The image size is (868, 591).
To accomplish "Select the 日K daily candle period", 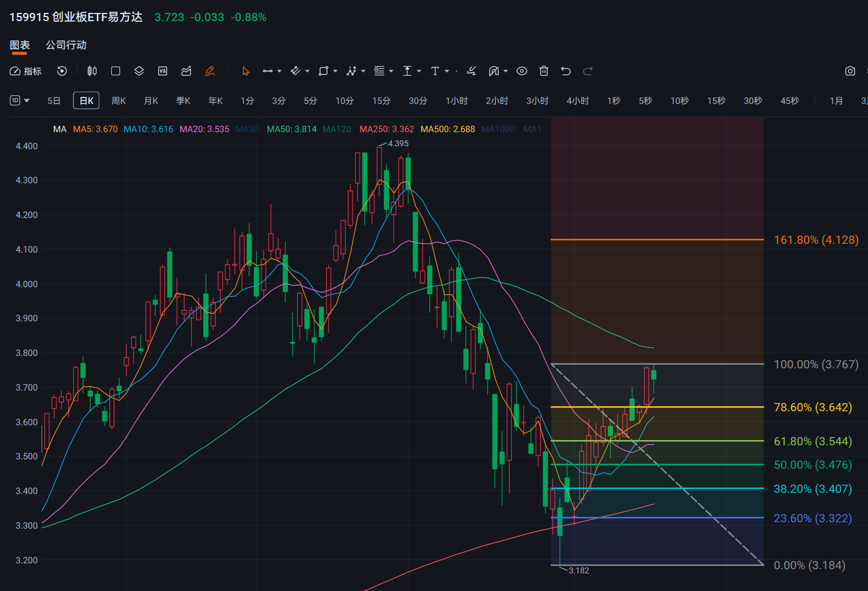I will (x=86, y=100).
